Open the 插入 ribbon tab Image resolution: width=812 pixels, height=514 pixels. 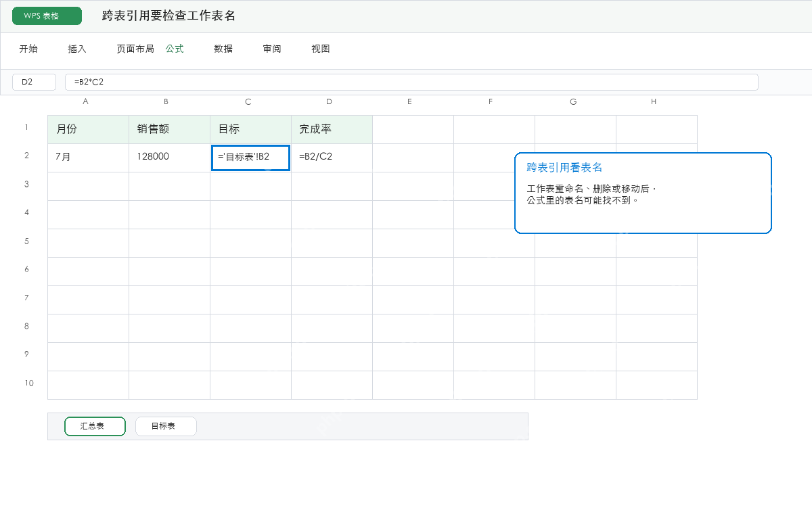pos(77,49)
